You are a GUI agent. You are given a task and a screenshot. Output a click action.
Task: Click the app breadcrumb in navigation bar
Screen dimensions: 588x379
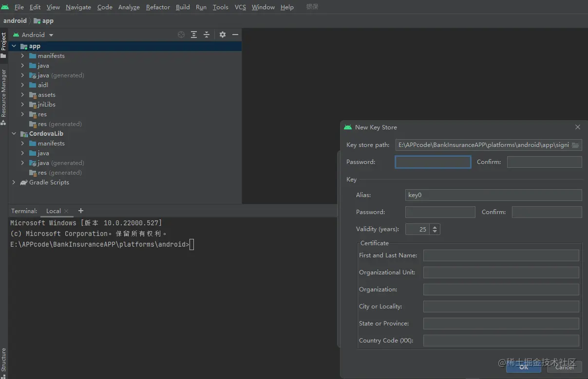tap(44, 21)
